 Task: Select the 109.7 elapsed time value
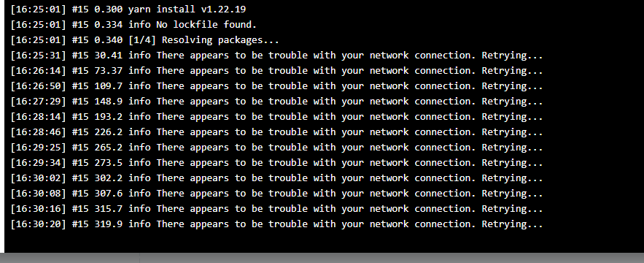[x=109, y=86]
